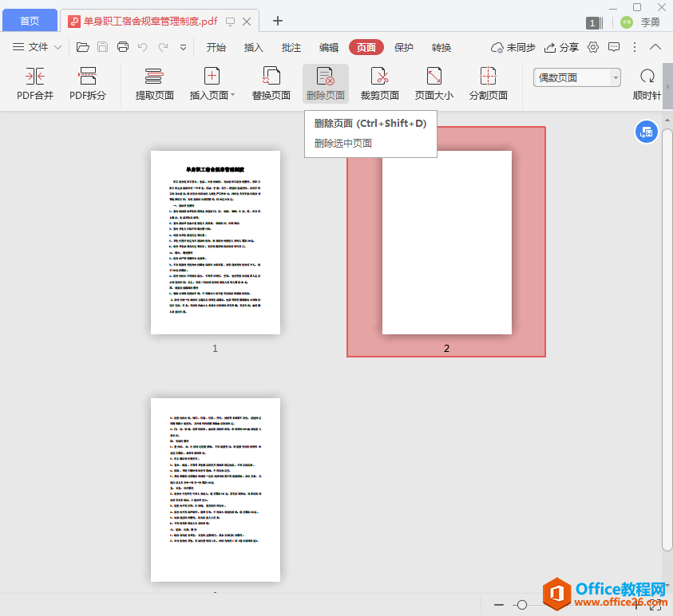673x616 pixels.
Task: Click the tab display-mode monitor icon
Action: click(231, 22)
